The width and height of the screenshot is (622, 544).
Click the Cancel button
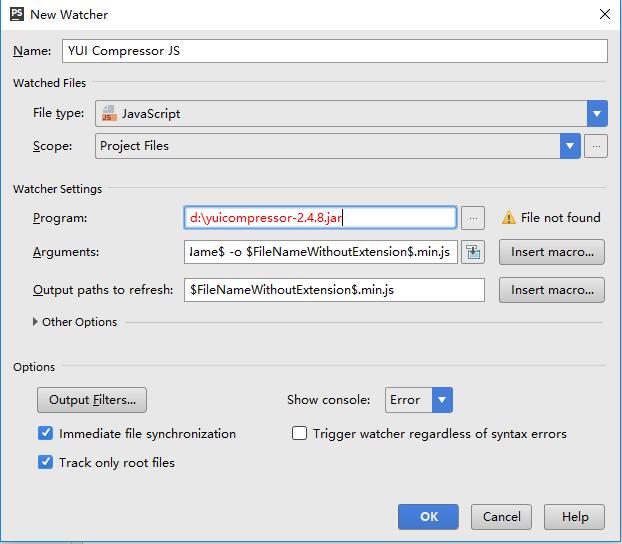(x=501, y=517)
